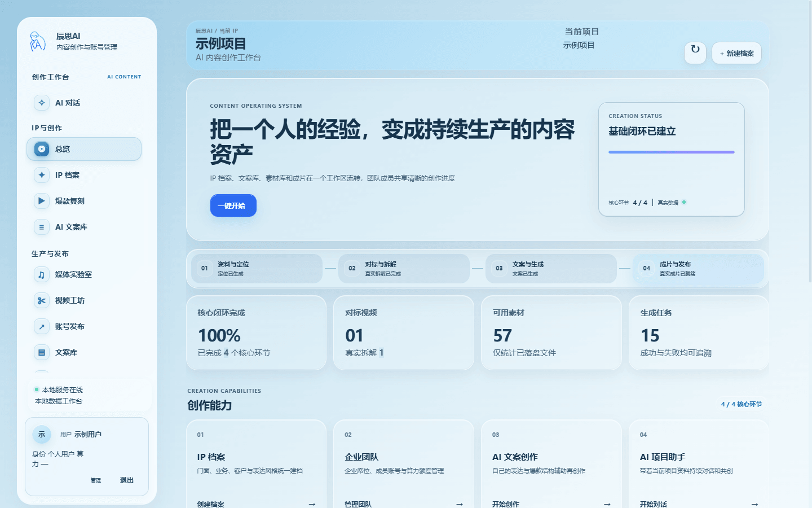Image resolution: width=812 pixels, height=508 pixels.
Task: Open the 爆款复刻 menu item
Action: 84,201
